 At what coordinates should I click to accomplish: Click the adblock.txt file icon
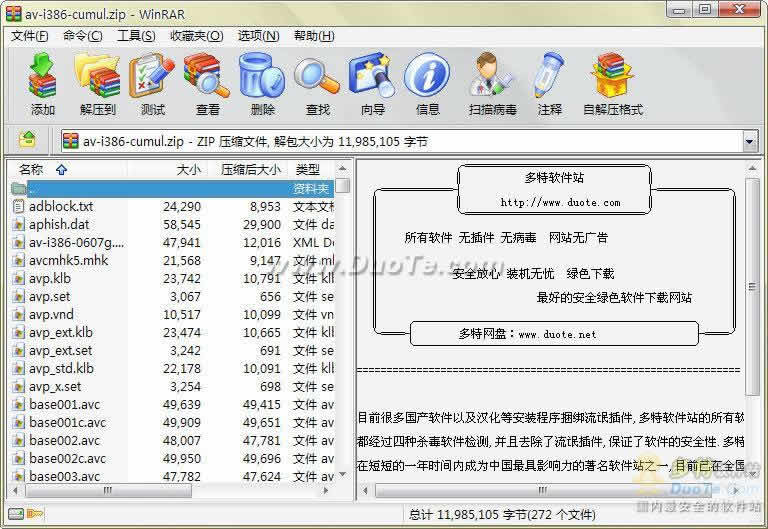(x=18, y=206)
